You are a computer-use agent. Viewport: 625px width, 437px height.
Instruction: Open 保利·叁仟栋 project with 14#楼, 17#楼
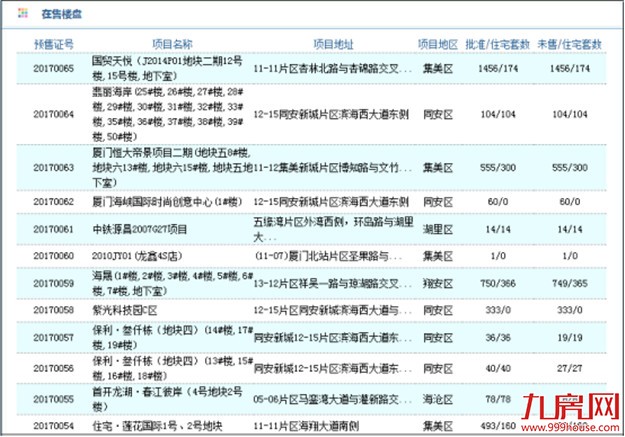click(x=172, y=338)
